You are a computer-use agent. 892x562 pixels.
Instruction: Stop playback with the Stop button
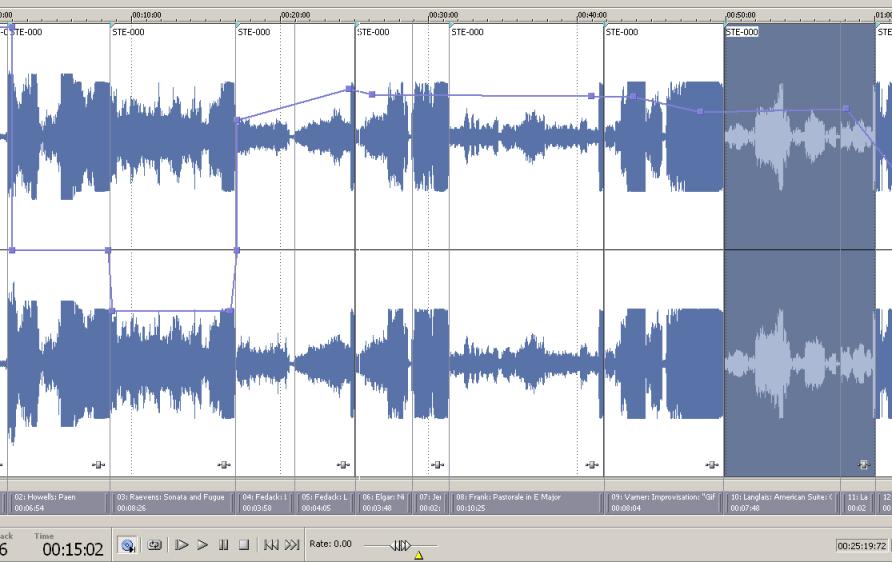[x=243, y=545]
